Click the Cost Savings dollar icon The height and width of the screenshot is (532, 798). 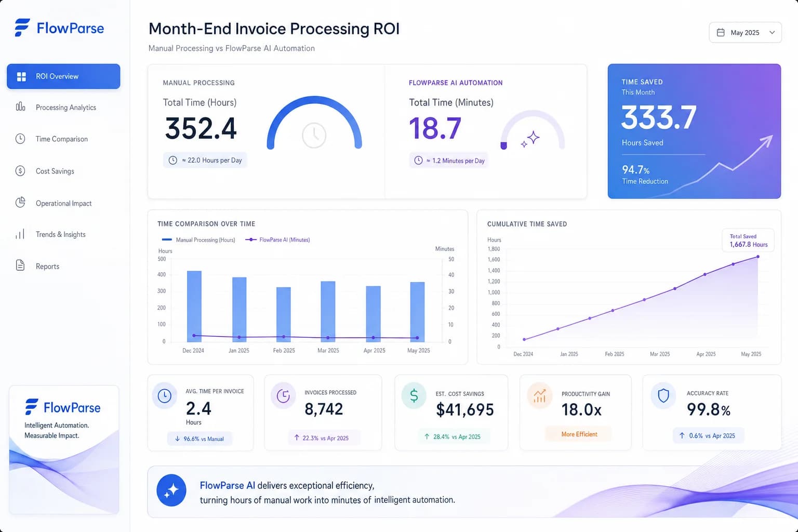point(20,171)
